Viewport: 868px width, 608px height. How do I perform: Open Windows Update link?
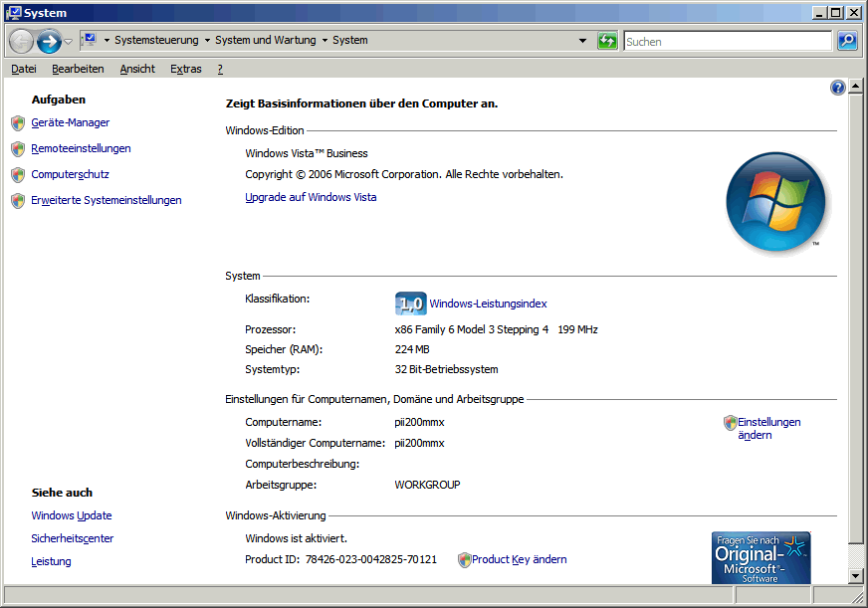coord(72,515)
